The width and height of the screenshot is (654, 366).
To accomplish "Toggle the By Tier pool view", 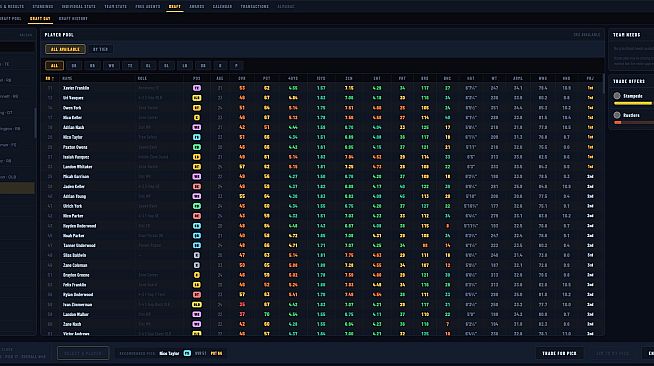I will 100,49.
